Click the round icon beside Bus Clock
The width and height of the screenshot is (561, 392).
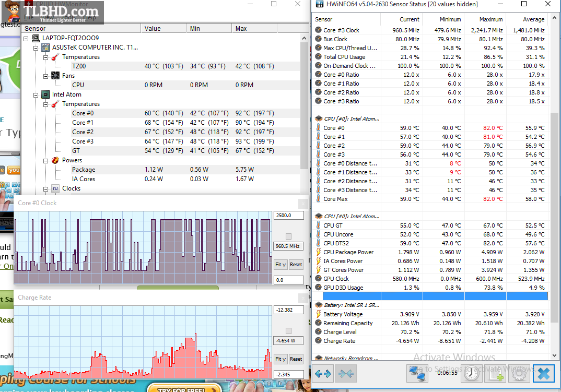pyautogui.click(x=318, y=39)
